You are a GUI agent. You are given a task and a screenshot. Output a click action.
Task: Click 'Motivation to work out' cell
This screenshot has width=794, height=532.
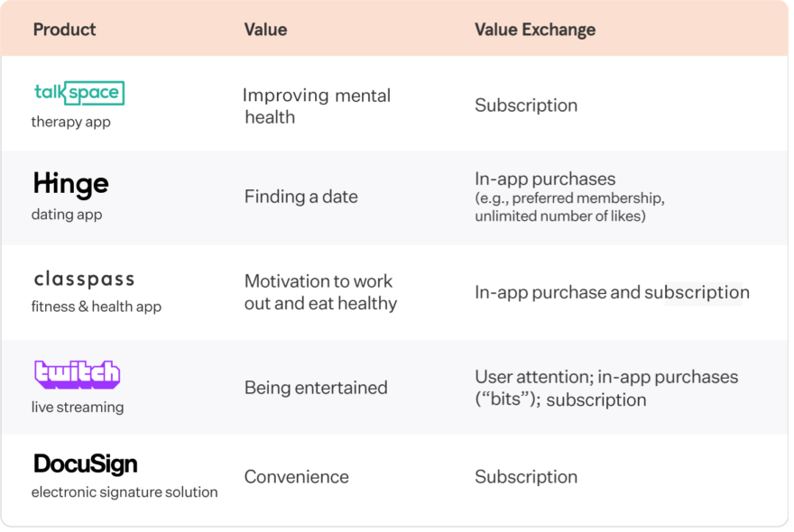click(x=320, y=292)
